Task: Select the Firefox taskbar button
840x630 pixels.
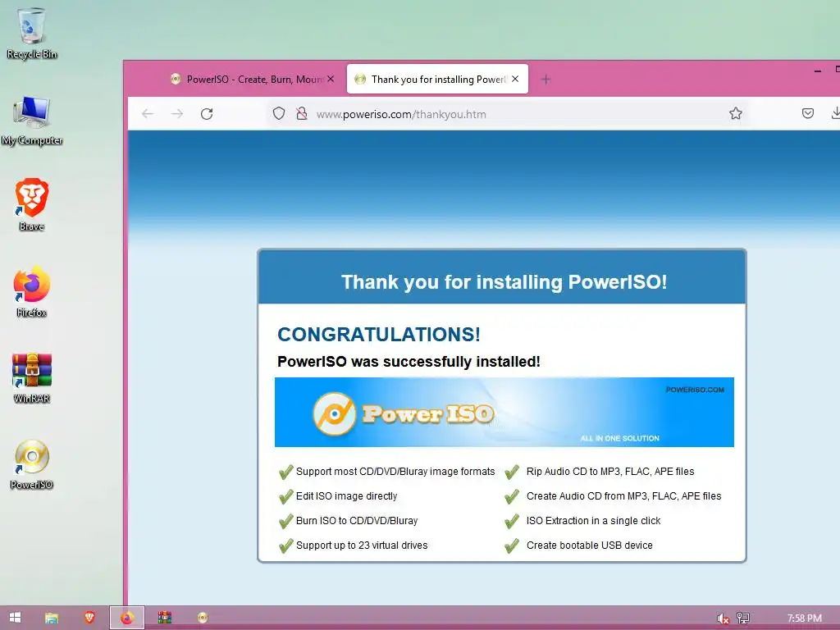Action: pos(127,618)
